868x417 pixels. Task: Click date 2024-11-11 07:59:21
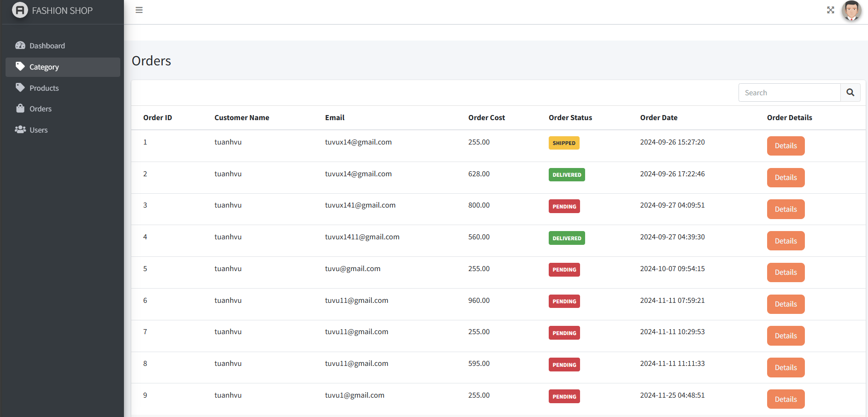(x=673, y=301)
